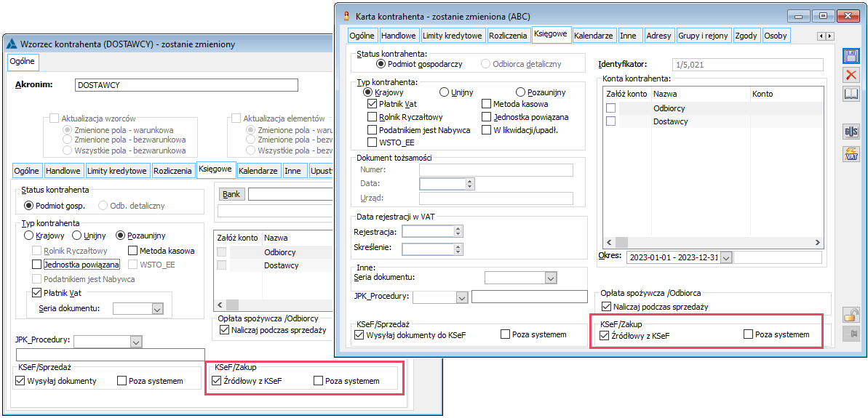Open Zgody tab

746,36
